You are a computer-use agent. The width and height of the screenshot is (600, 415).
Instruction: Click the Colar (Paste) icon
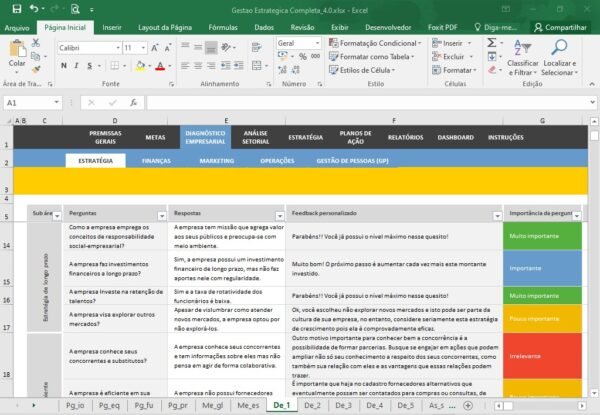coord(17,50)
